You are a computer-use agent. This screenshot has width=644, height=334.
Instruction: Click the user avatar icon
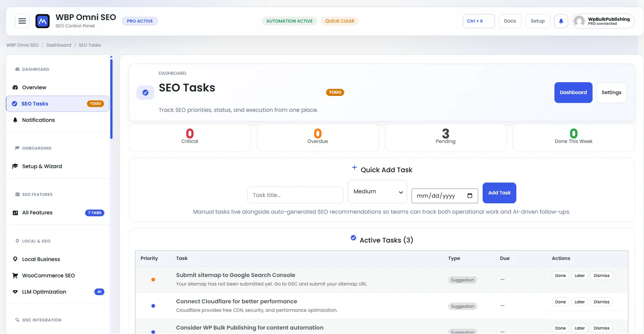point(579,21)
